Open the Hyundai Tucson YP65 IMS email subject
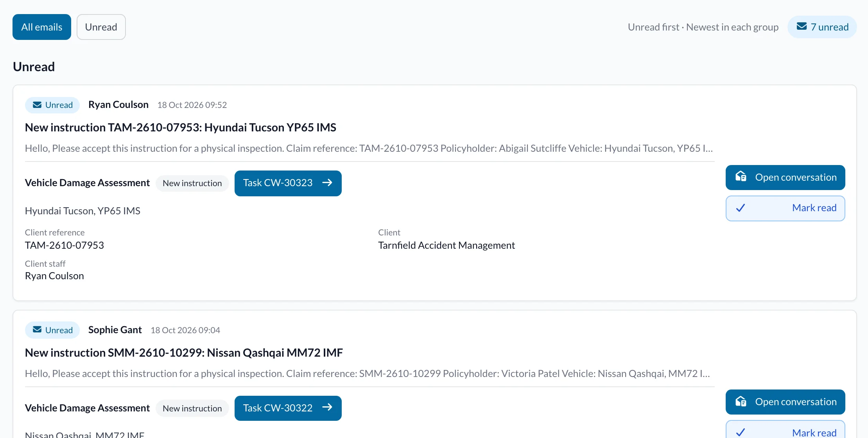 pos(181,127)
